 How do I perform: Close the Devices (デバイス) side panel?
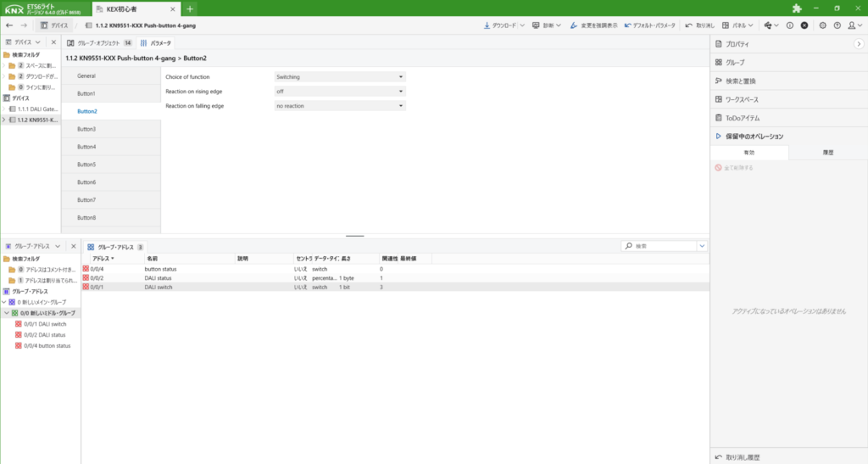(53, 42)
